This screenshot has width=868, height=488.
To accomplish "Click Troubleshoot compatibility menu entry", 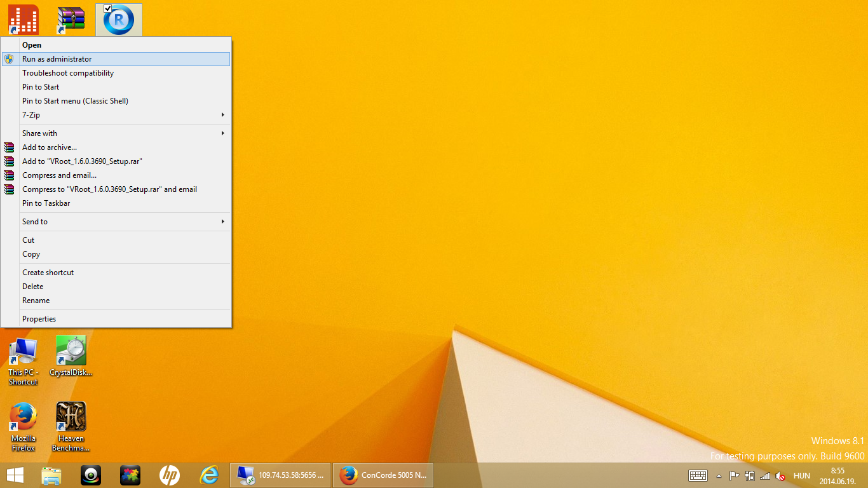I will tap(68, 73).
